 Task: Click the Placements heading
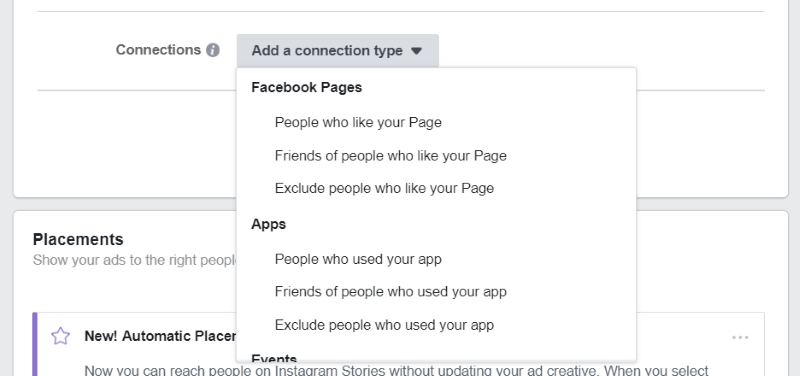tap(78, 239)
